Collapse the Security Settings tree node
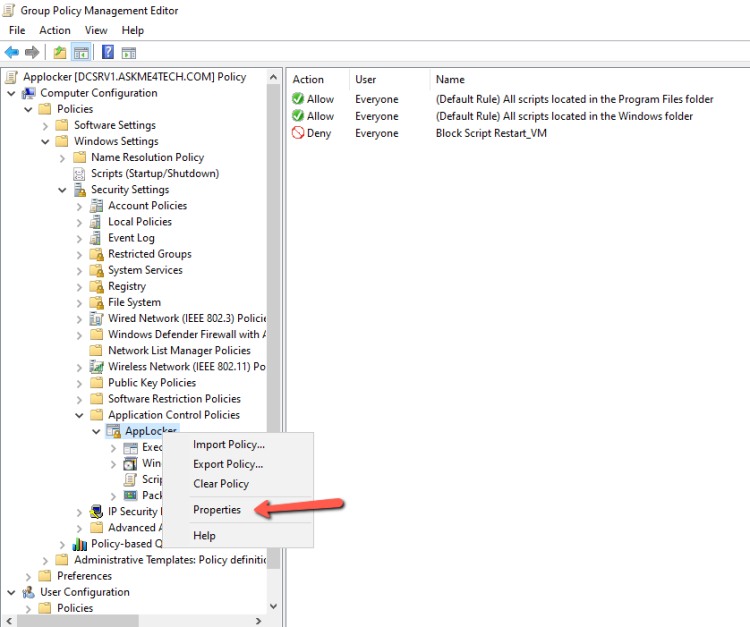 (62, 190)
